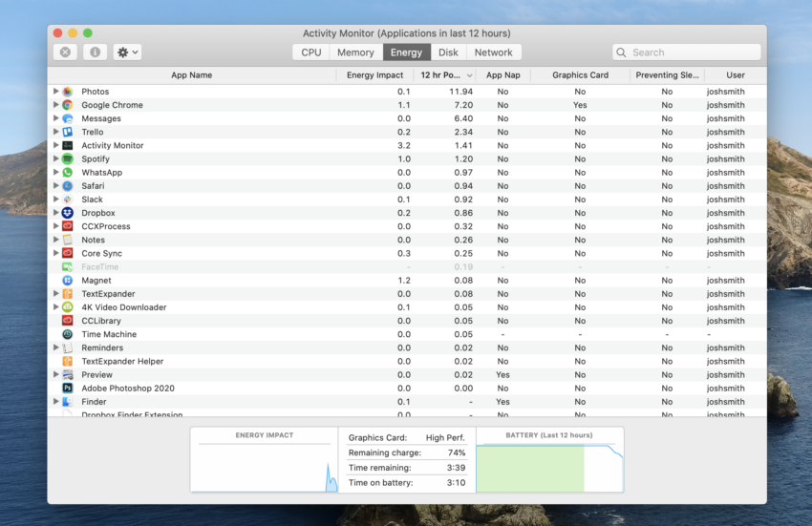Open the Network tab
This screenshot has width=812, height=526.
pyautogui.click(x=494, y=53)
